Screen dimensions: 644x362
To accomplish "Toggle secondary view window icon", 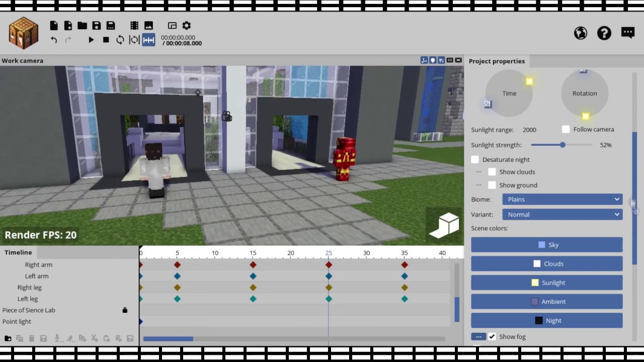I will (x=172, y=25).
